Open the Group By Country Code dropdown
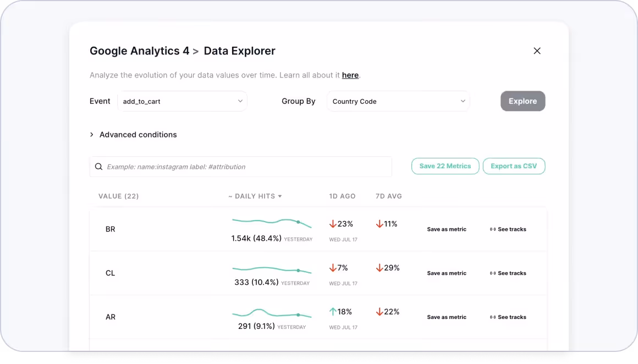638x364 pixels. (x=398, y=101)
